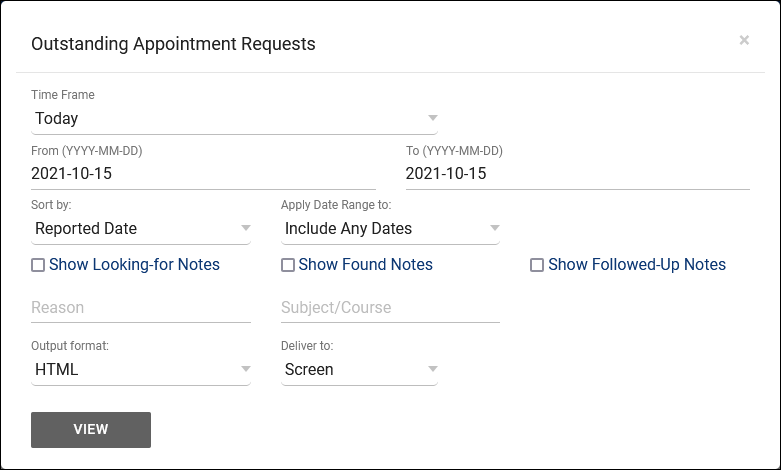Expand the Include Any Dates selector
This screenshot has width=781, height=470.
(380, 229)
